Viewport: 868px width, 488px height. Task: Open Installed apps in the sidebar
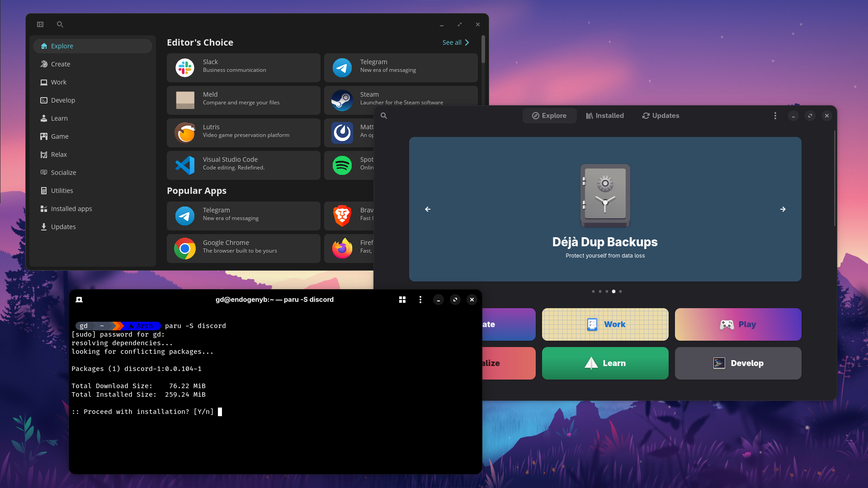93,209
